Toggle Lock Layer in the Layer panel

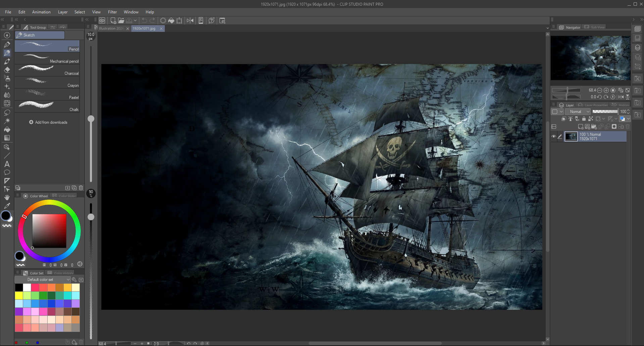584,119
